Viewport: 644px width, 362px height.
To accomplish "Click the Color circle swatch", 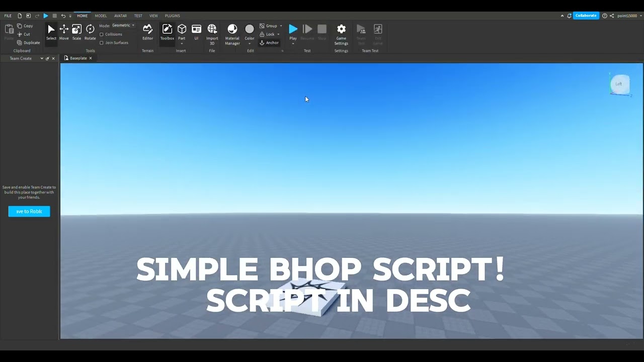I will tap(250, 29).
